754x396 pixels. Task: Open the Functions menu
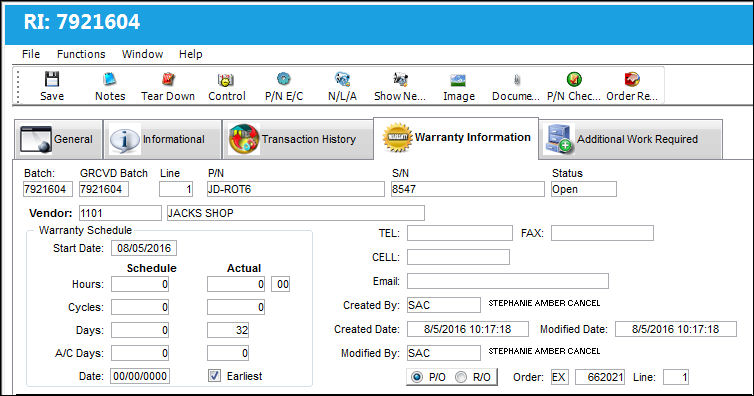81,54
